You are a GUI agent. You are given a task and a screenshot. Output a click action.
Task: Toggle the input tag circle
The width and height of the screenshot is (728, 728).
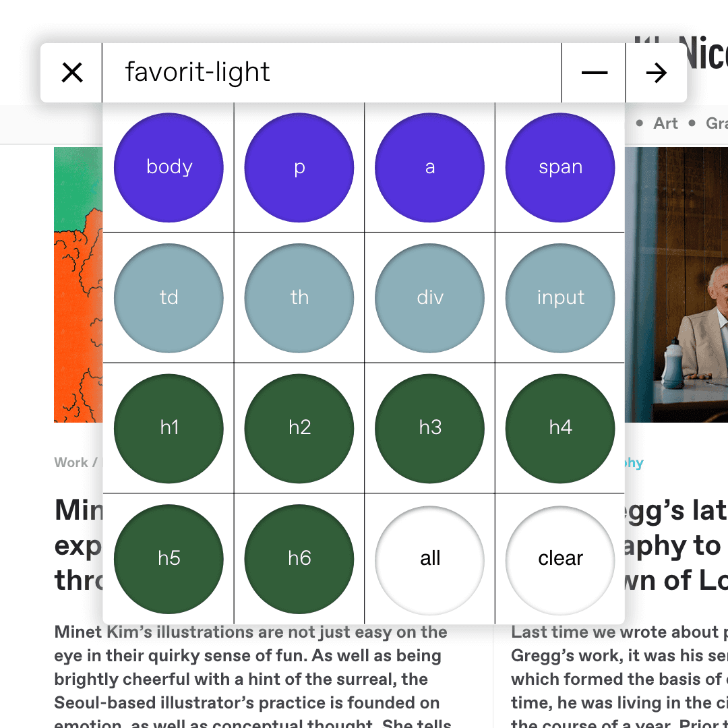[x=560, y=297]
